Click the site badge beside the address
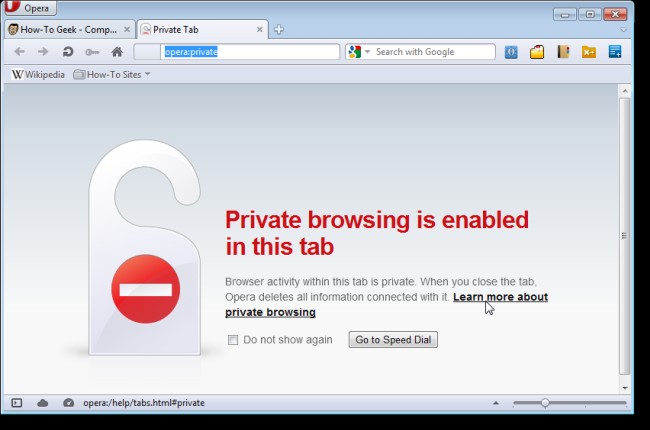650x430 pixels. [x=147, y=52]
